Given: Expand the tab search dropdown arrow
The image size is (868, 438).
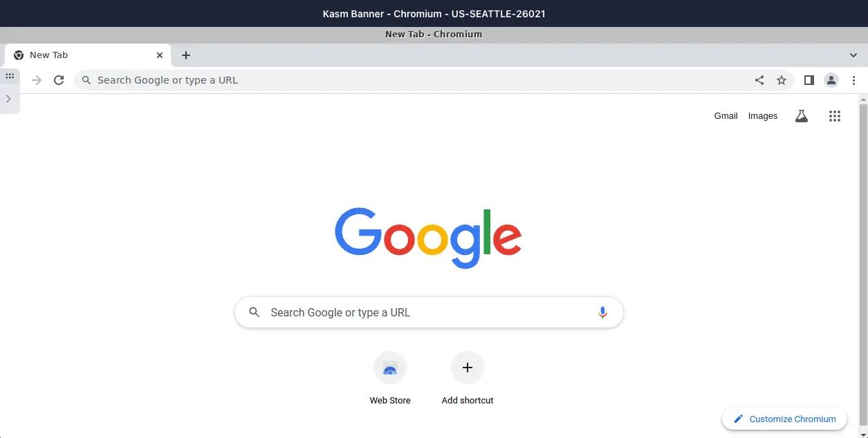Looking at the screenshot, I should (853, 55).
